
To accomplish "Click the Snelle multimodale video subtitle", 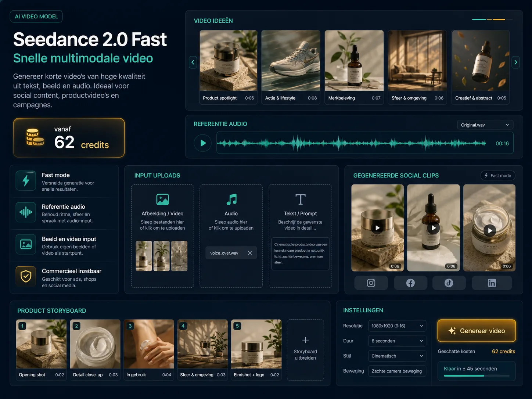I will pyautogui.click(x=83, y=58).
